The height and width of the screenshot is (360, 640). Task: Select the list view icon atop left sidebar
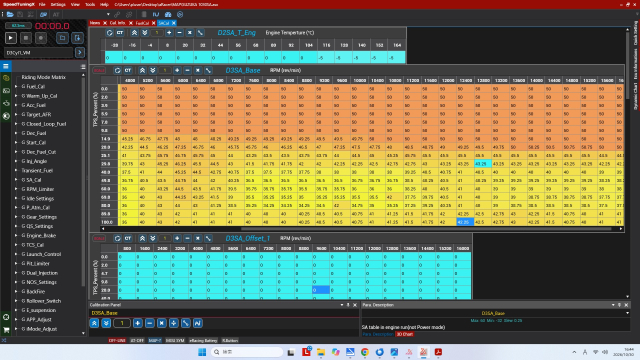click(6, 66)
